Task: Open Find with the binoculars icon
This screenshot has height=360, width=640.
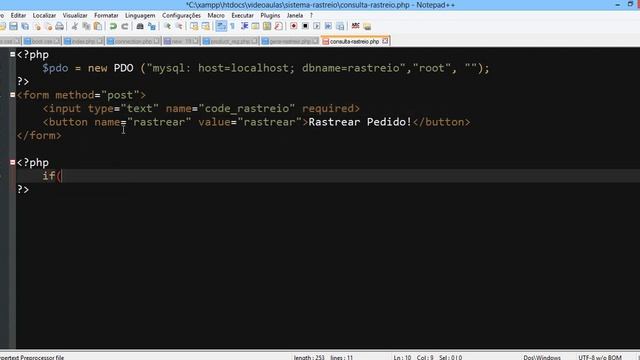Action: [x=140, y=27]
